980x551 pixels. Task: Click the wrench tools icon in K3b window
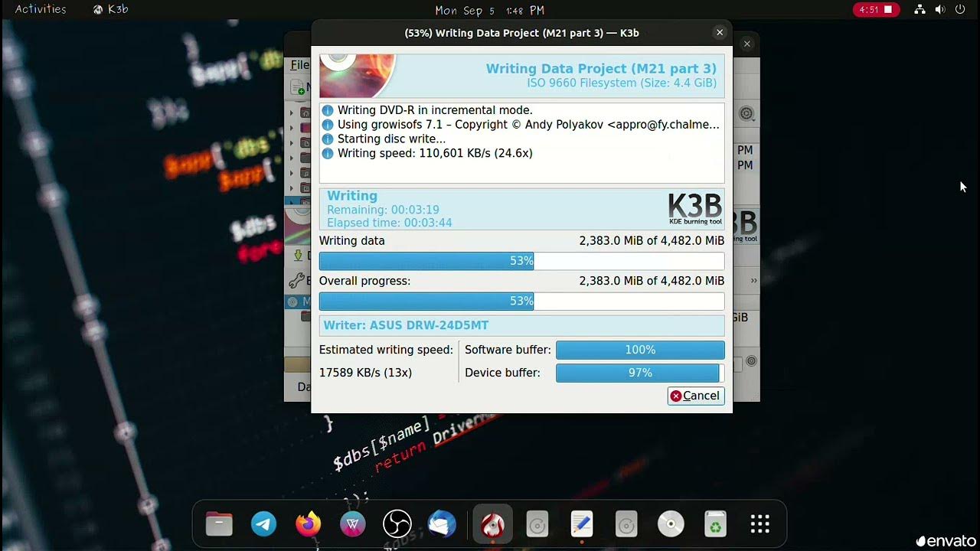(x=296, y=281)
